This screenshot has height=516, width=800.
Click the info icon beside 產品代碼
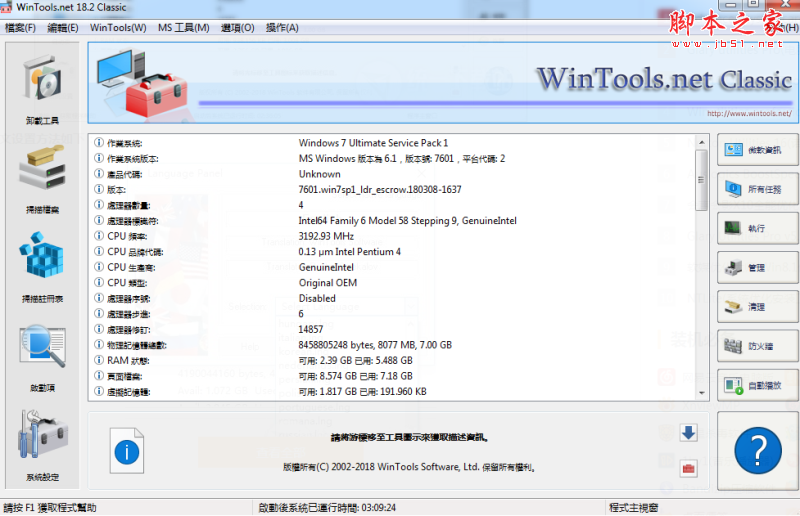(x=99, y=174)
